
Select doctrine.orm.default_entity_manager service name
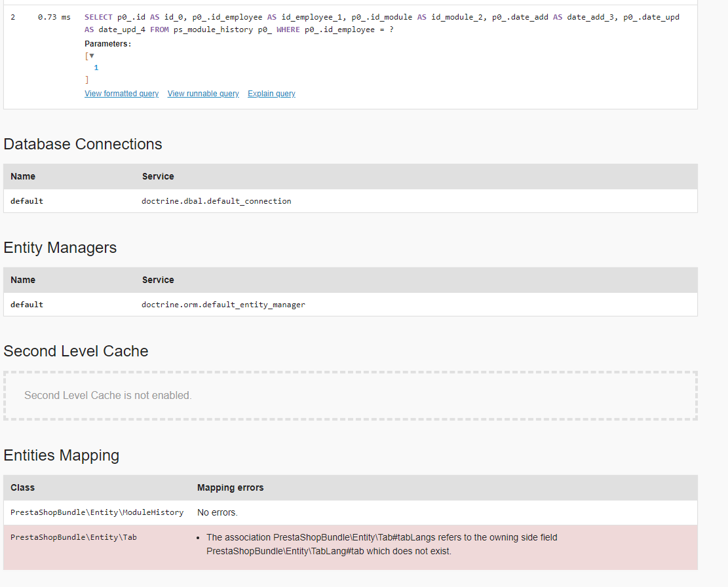[223, 305]
